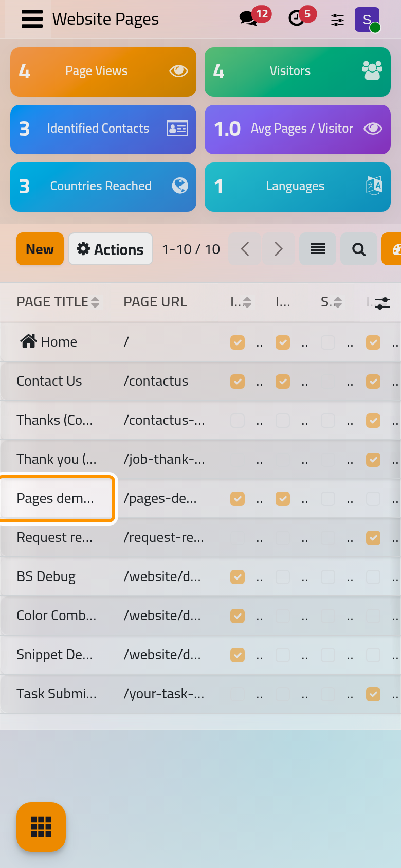Open the Pages dem... record
This screenshot has height=868, width=401.
coord(55,498)
